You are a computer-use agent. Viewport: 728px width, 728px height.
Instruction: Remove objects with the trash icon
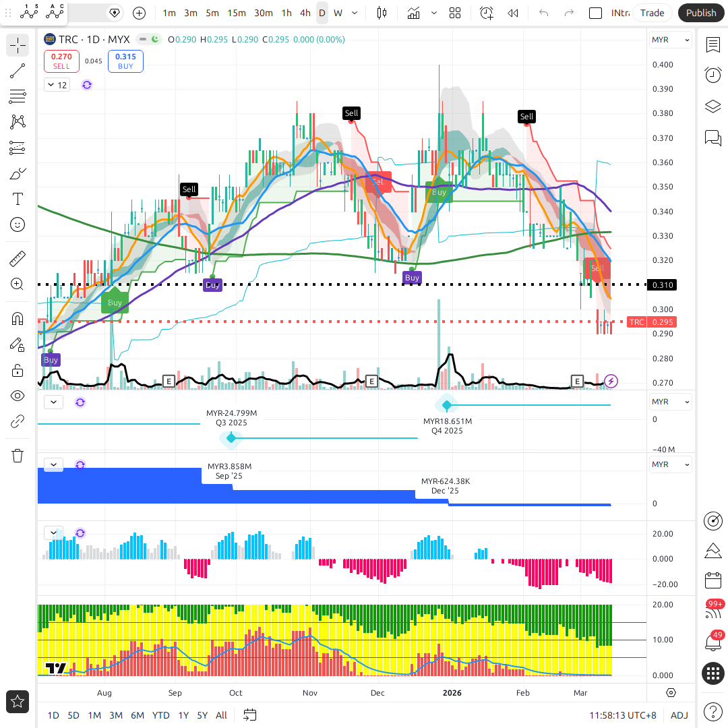click(18, 456)
